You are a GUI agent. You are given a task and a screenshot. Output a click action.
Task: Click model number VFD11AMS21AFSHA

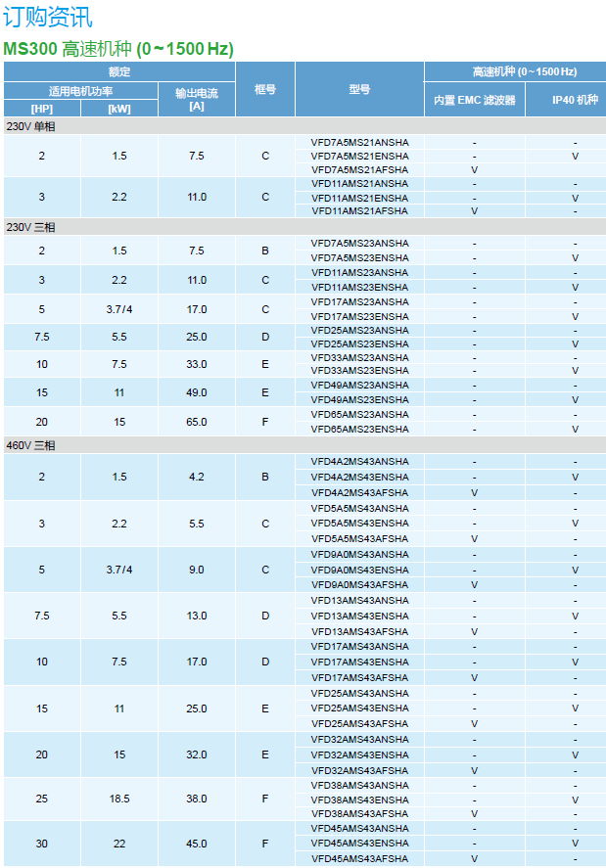(x=359, y=210)
